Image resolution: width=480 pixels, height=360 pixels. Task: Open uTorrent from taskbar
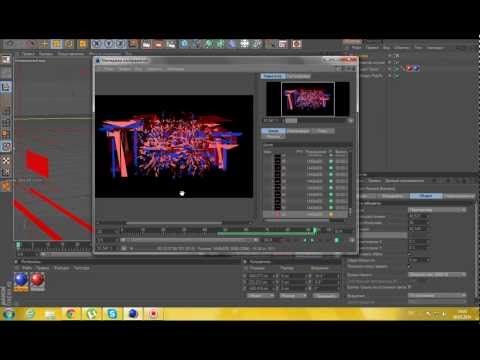click(91, 314)
